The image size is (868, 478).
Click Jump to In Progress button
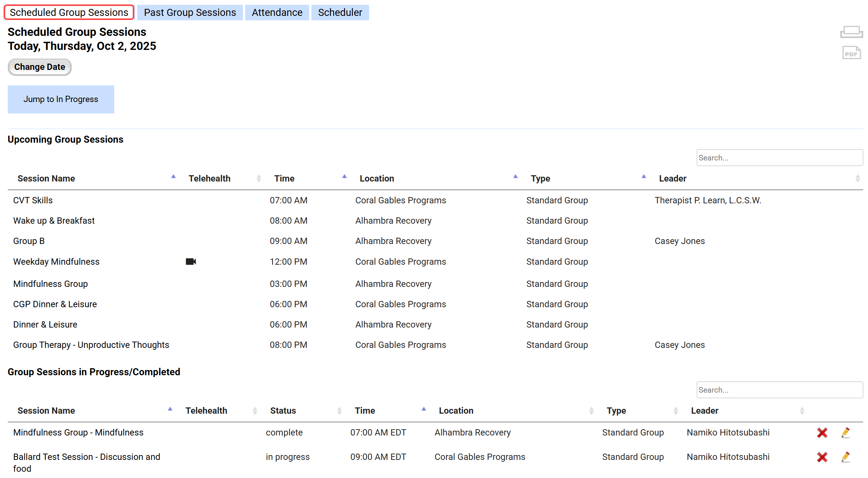(x=61, y=99)
